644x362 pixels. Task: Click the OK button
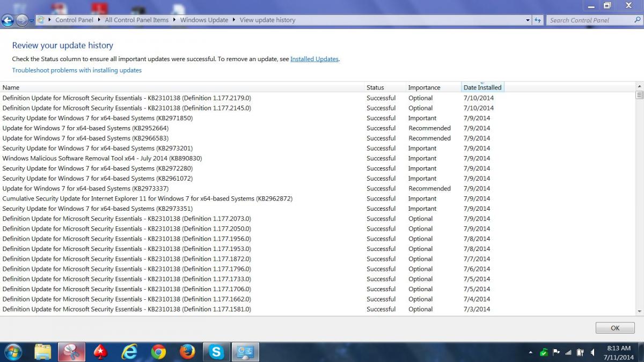coord(615,328)
